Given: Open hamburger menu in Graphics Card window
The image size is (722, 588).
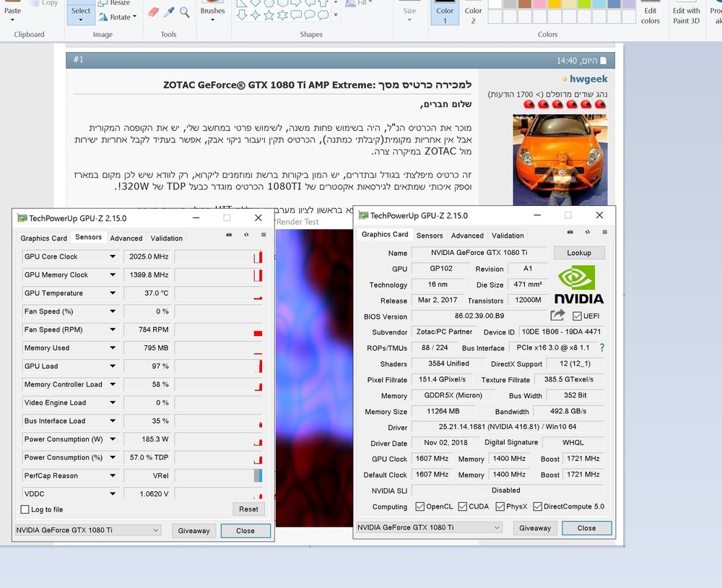Looking at the screenshot, I should [604, 232].
